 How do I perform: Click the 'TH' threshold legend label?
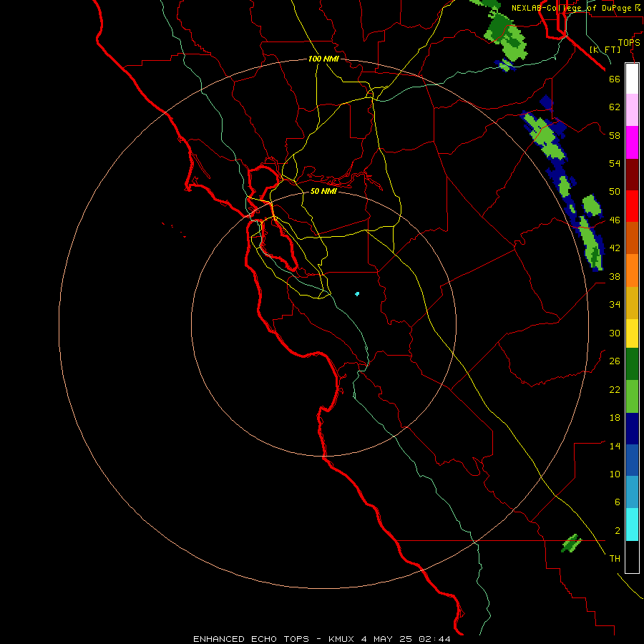615,558
